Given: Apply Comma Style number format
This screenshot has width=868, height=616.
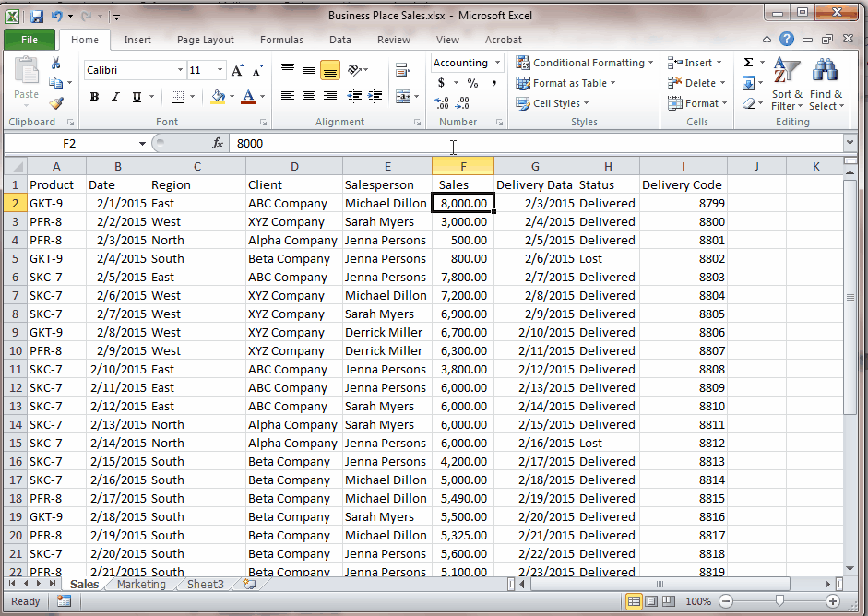Looking at the screenshot, I should (x=493, y=83).
